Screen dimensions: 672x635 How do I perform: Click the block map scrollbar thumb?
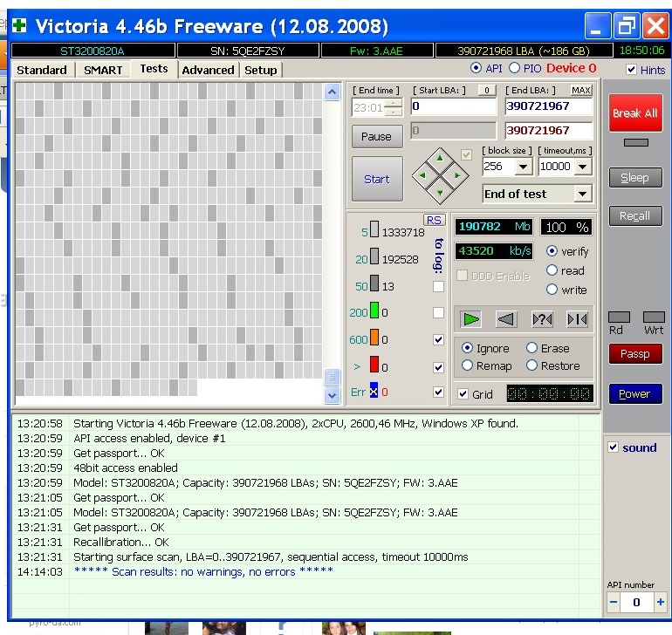[x=332, y=377]
